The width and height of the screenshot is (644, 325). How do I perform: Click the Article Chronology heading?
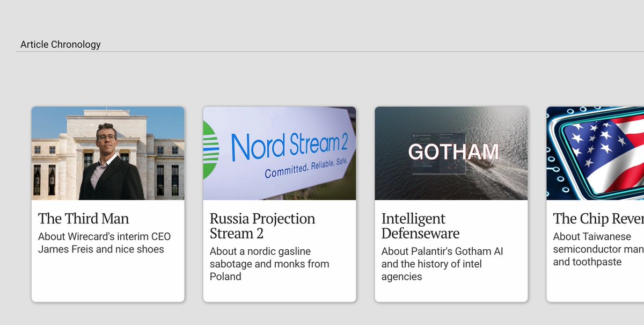point(61,45)
